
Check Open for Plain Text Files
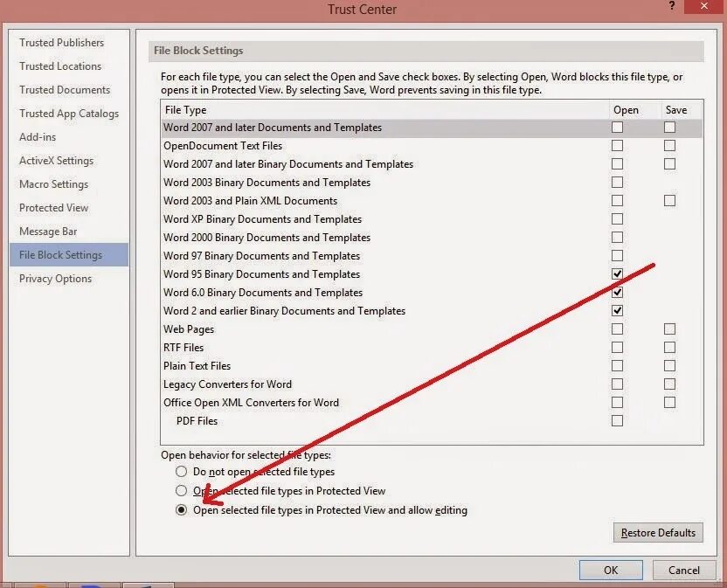(x=617, y=366)
